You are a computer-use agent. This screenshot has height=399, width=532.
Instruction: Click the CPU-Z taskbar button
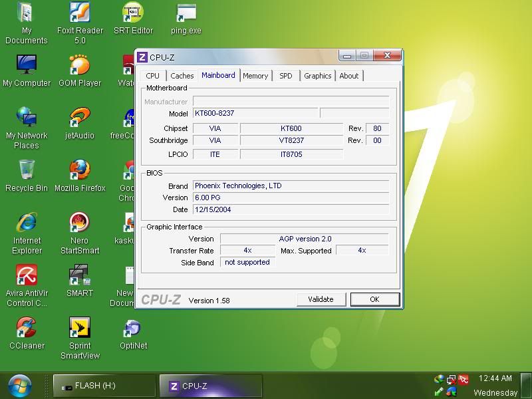[210, 386]
